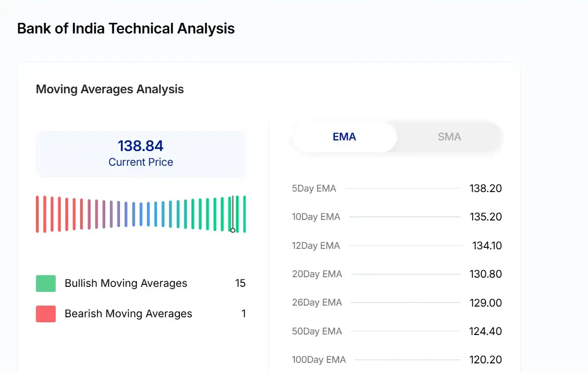The width and height of the screenshot is (588, 373).
Task: Select the 26Day EMA label
Action: tap(317, 303)
